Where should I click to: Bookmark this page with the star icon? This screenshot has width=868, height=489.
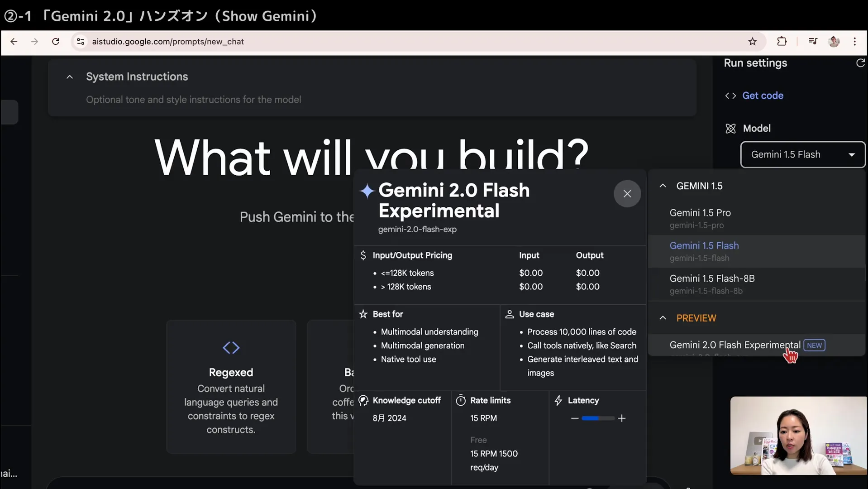click(x=752, y=42)
